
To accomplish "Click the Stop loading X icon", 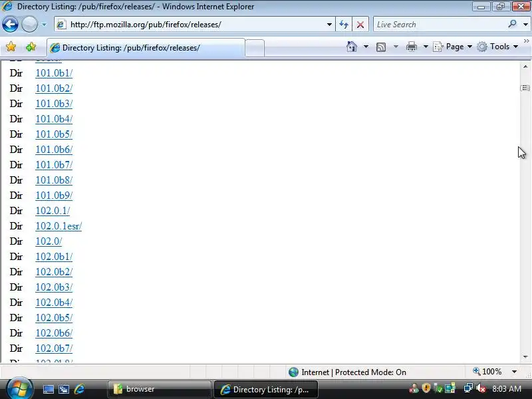I will tap(360, 25).
